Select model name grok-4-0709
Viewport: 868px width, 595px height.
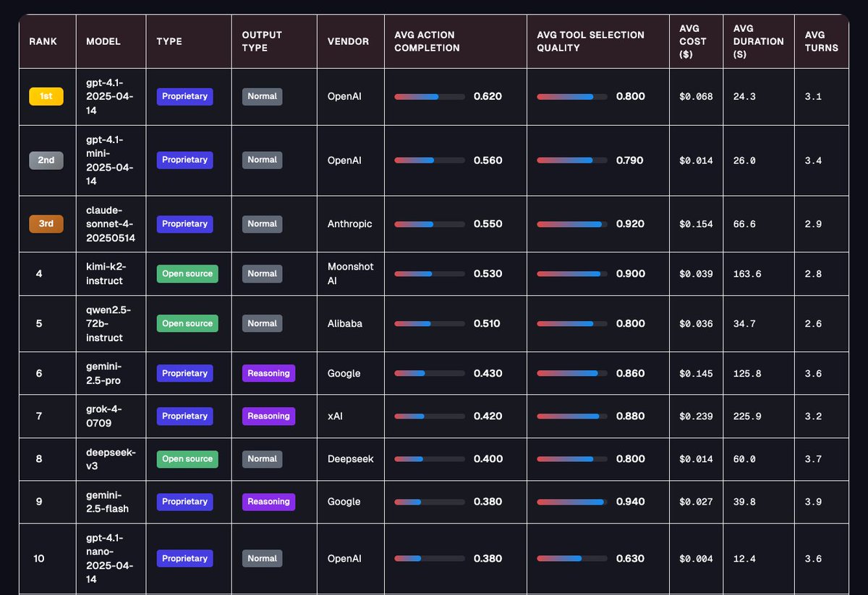pyautogui.click(x=104, y=416)
